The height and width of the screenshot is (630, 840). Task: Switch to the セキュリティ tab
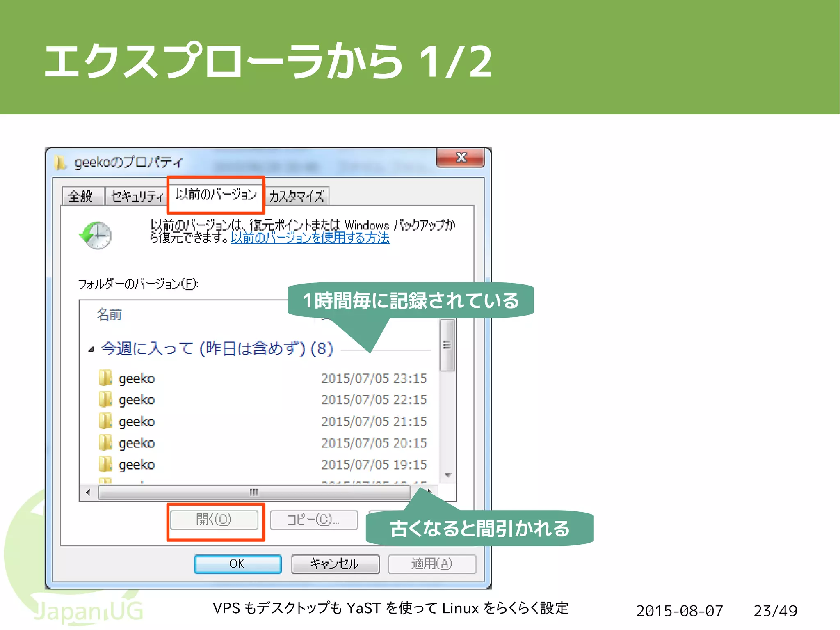135,196
